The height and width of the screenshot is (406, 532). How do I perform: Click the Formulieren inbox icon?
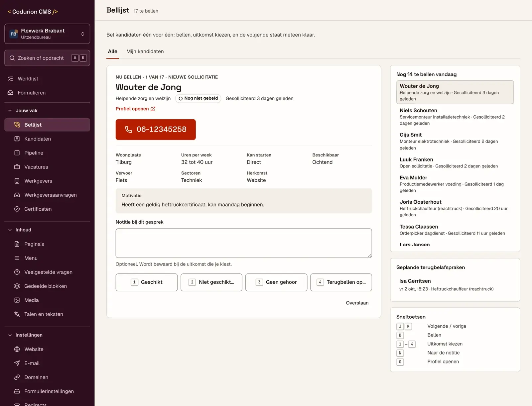click(x=10, y=93)
